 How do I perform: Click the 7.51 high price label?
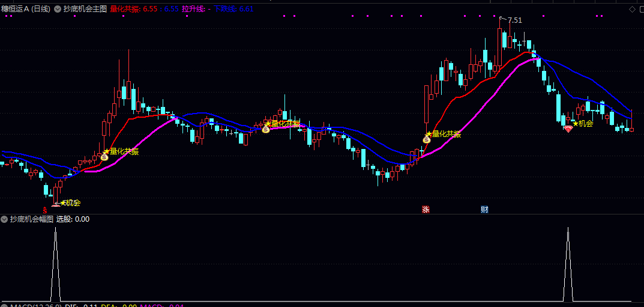514,20
